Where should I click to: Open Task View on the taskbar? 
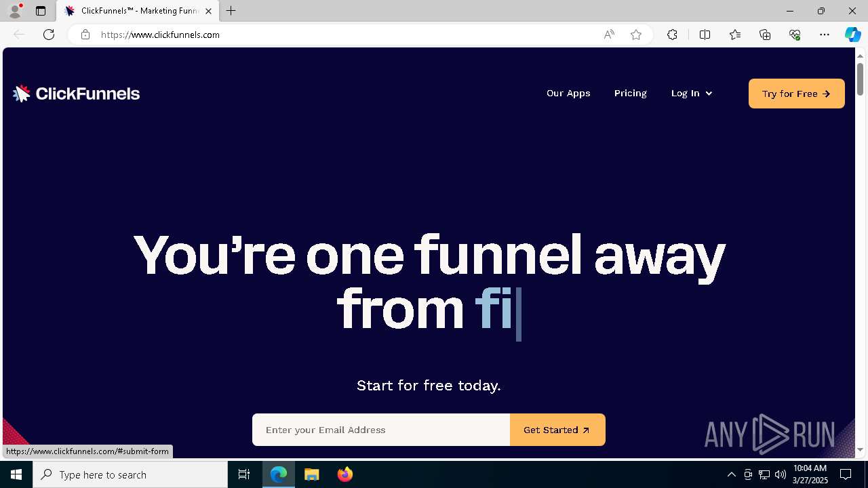(x=244, y=474)
